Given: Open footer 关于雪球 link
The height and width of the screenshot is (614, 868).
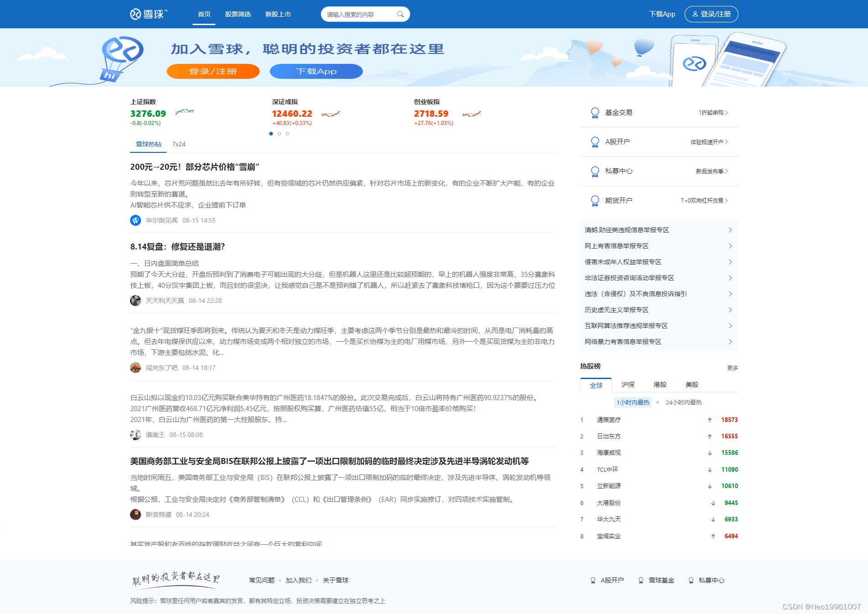Looking at the screenshot, I should coord(335,580).
